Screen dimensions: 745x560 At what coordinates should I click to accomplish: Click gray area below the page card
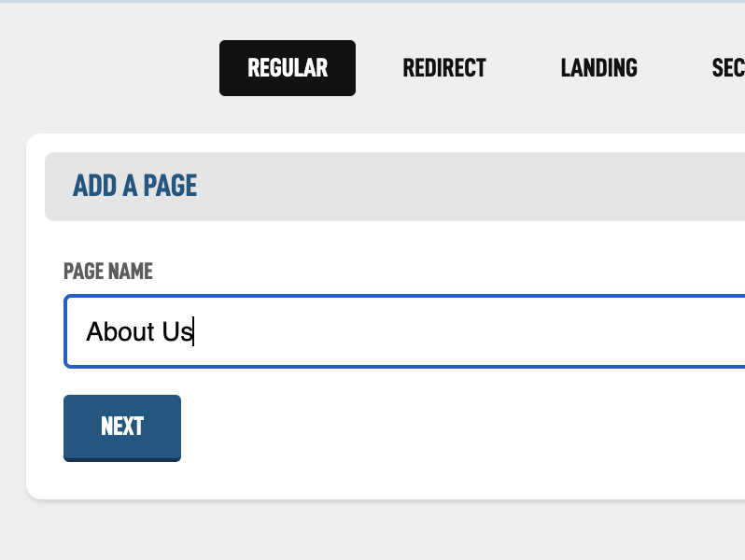point(373,532)
